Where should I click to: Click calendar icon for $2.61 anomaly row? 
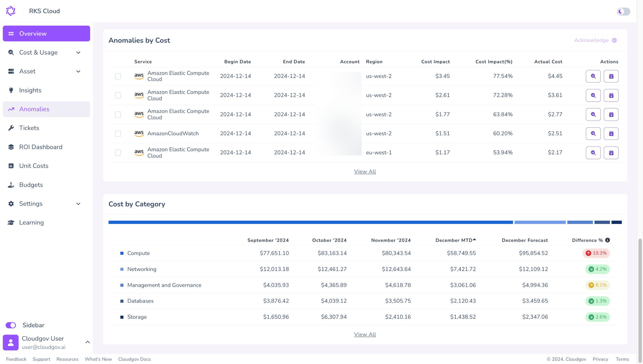pos(611,95)
